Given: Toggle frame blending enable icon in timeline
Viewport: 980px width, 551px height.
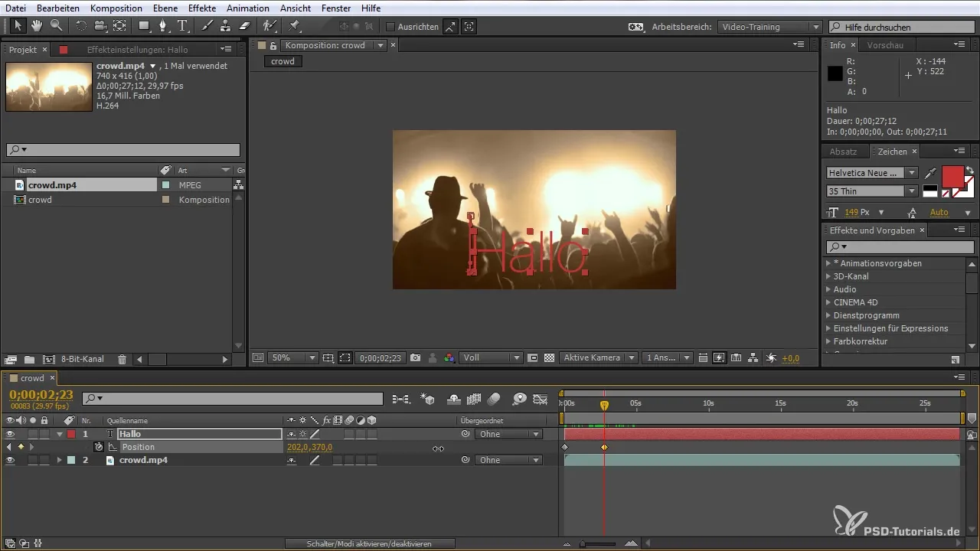Looking at the screenshot, I should pos(473,399).
